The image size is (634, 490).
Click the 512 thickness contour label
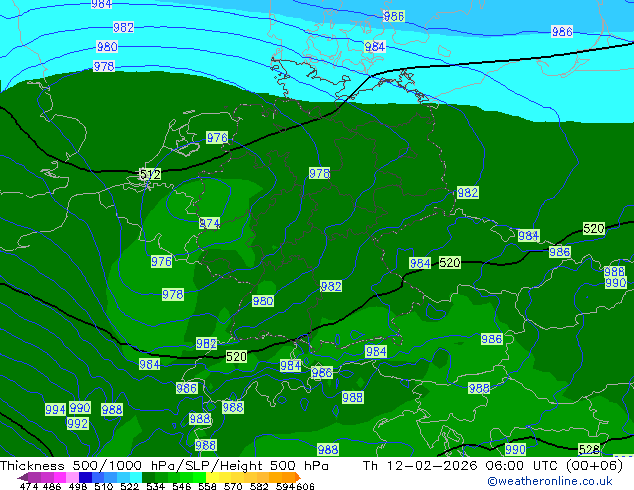(x=150, y=175)
